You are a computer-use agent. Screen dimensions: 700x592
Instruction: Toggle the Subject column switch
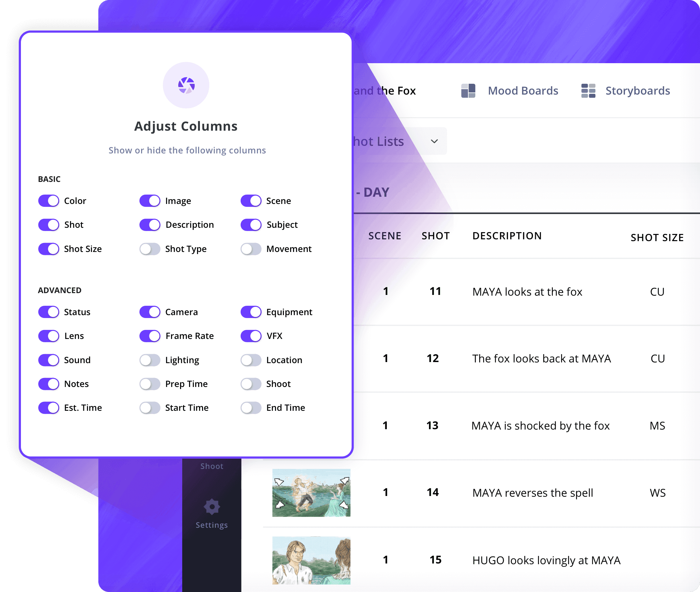click(251, 225)
